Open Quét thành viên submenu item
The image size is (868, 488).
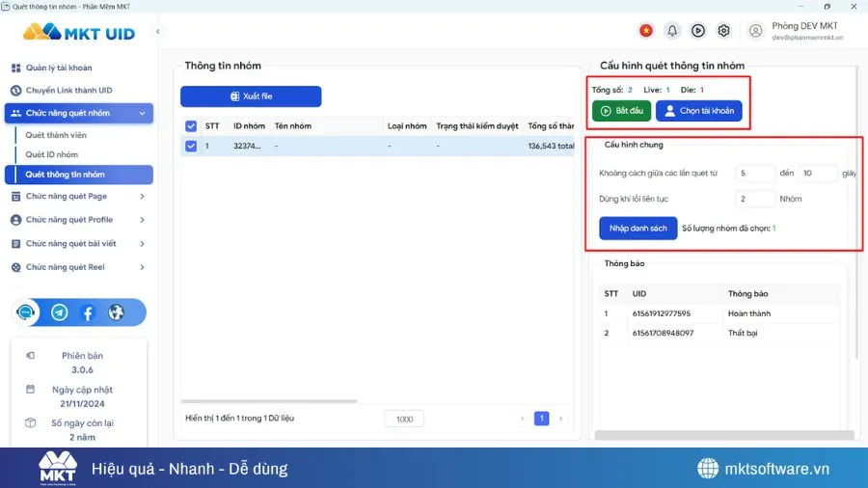(x=56, y=135)
